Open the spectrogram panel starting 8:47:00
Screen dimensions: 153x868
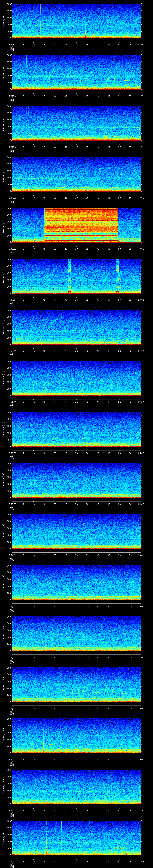click(x=76, y=174)
